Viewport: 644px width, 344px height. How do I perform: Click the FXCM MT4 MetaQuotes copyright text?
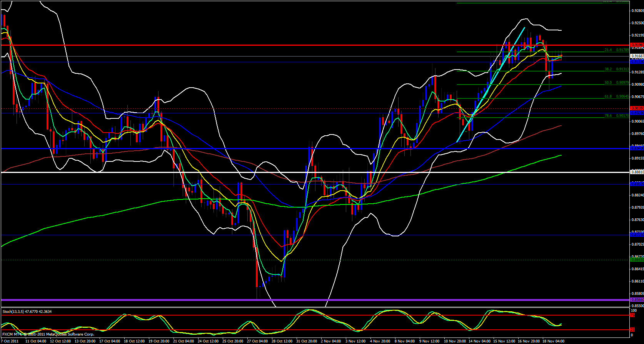click(48, 334)
